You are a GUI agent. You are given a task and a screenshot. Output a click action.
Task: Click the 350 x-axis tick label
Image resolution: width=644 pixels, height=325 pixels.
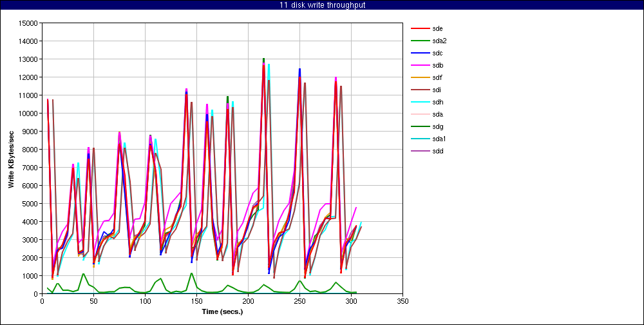[x=402, y=301]
